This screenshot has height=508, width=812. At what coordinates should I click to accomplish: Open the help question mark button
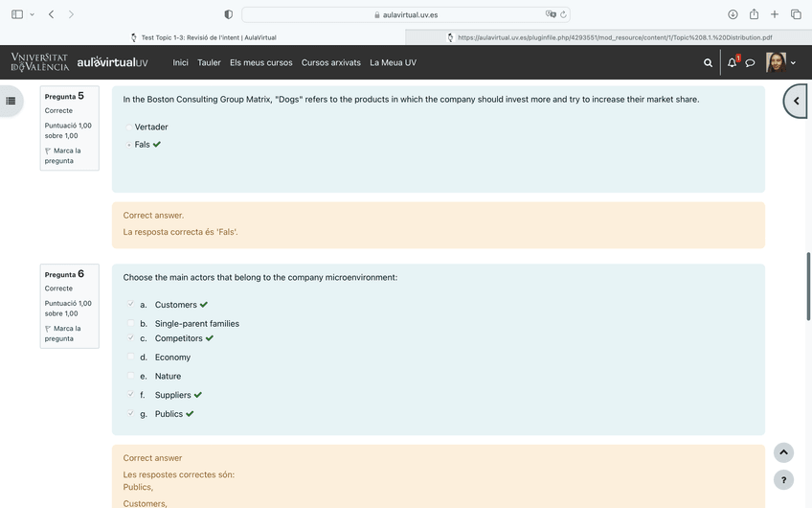click(783, 480)
